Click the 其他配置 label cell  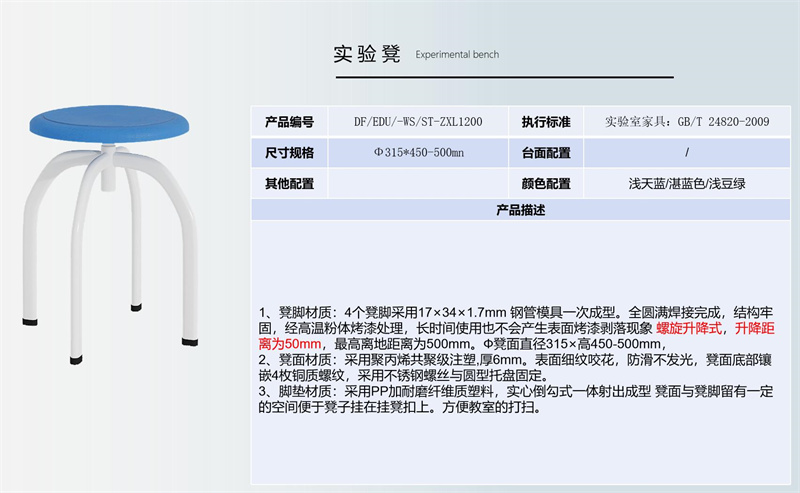point(289,183)
